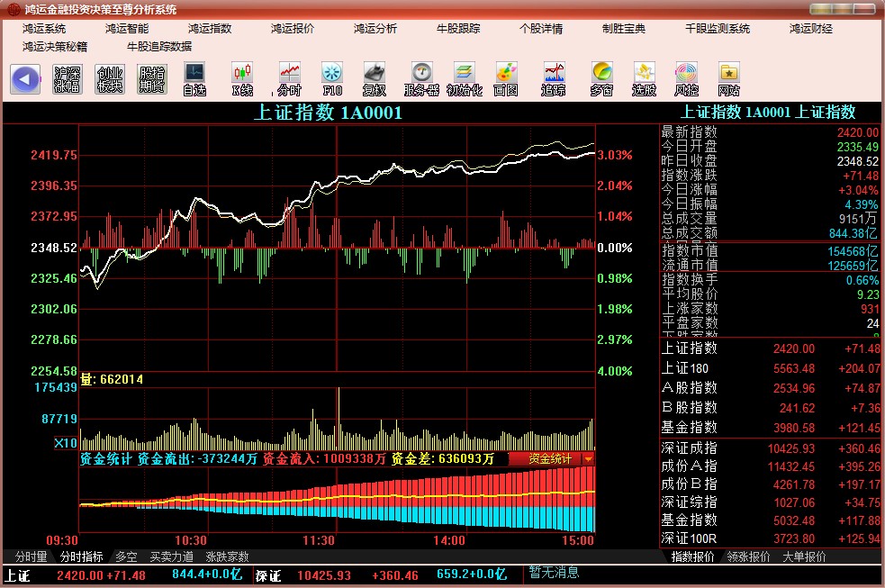Viewport: 885px width, 588px height.
Task: Open the 画图 drawing tools icon
Action: tap(506, 79)
